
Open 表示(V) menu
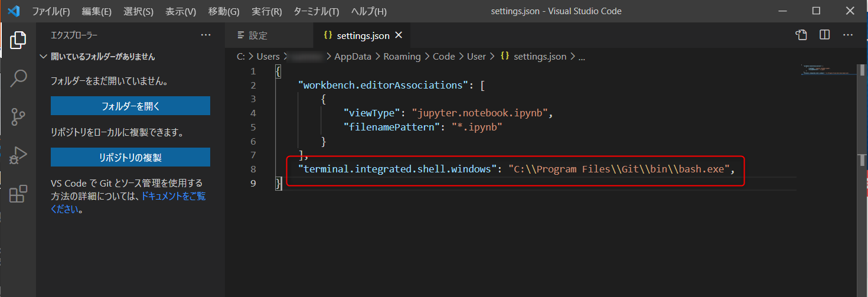[181, 11]
